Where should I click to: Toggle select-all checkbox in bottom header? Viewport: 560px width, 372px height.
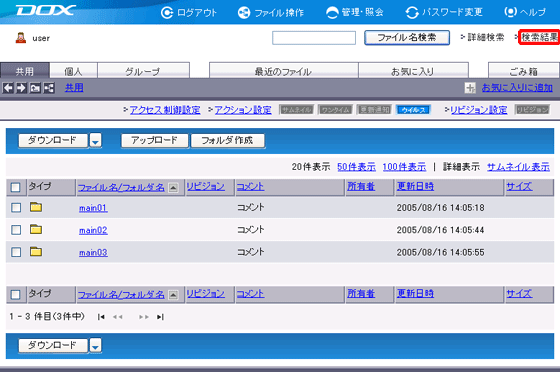pos(15,295)
